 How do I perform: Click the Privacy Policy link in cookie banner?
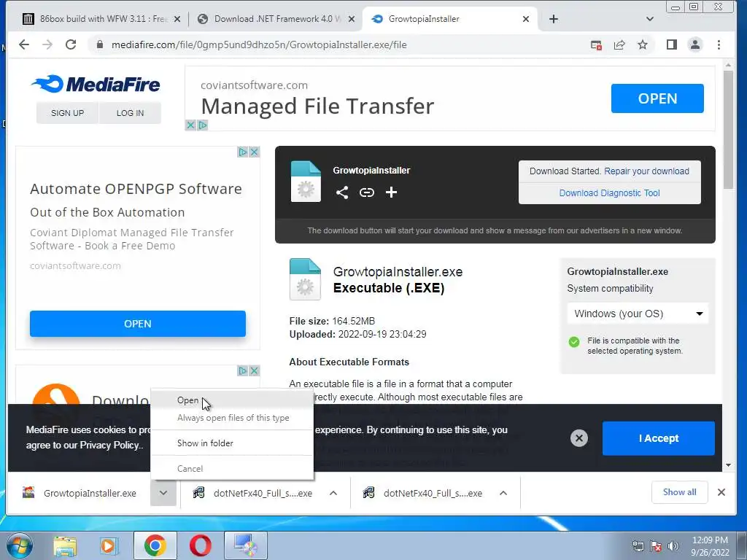tap(111, 446)
